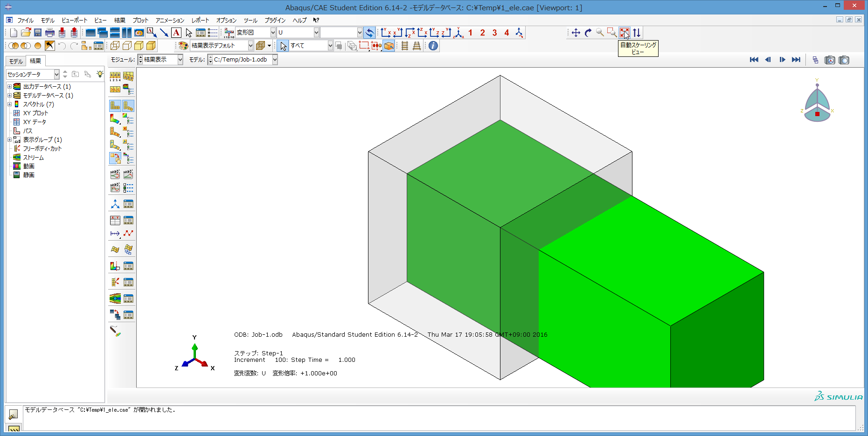
Task: Click the Animate: Time History icon
Action: (x=128, y=174)
